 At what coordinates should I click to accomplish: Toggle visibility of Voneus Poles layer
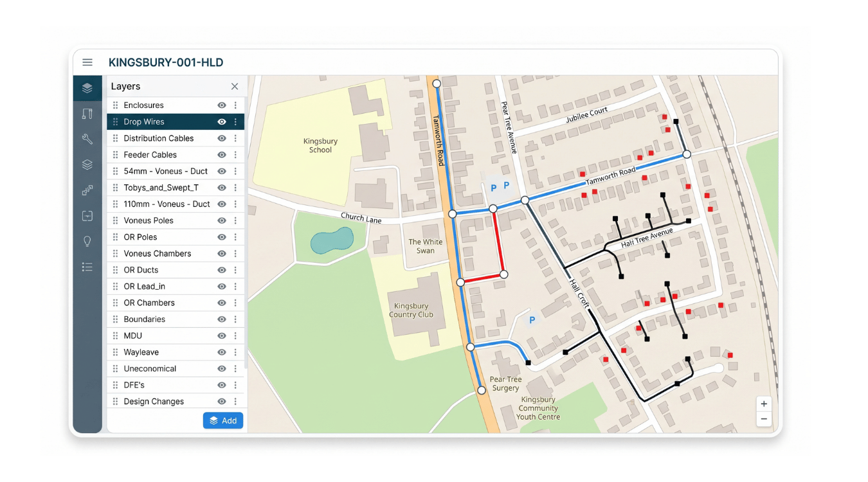(222, 220)
